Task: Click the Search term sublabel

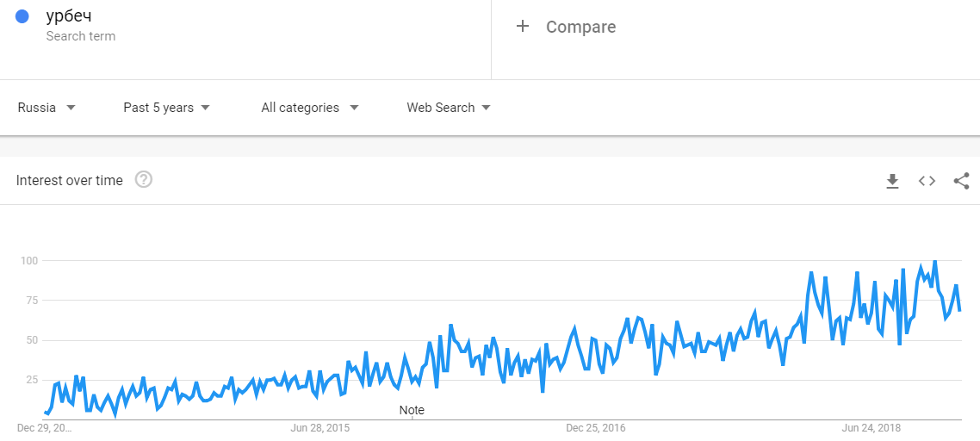Action: (81, 36)
